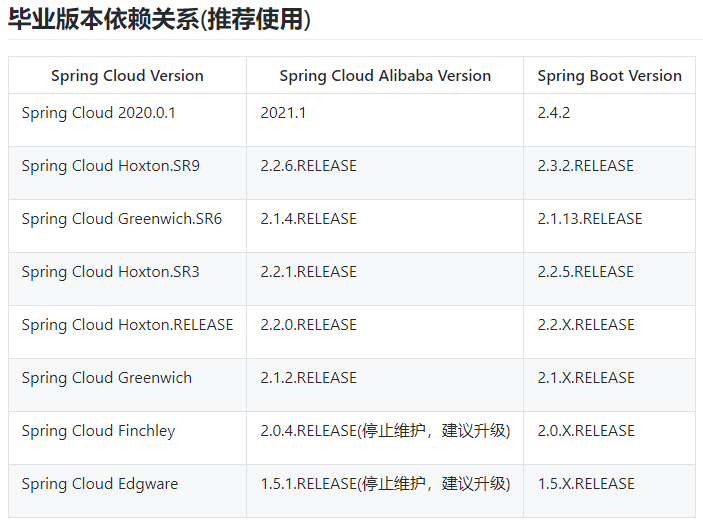
Task: Select cell 2.2.X.RELEASE
Action: point(609,332)
